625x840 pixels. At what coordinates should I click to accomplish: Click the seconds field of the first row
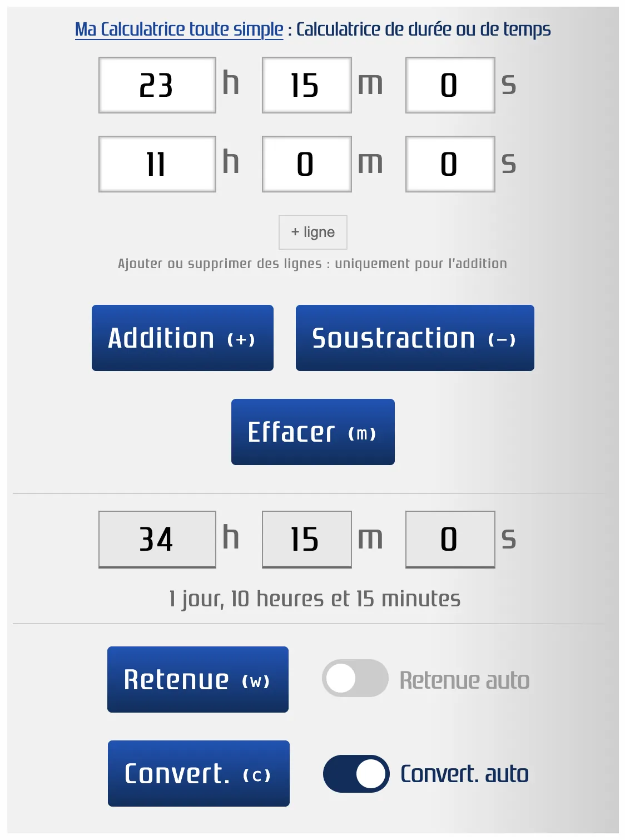pos(450,85)
